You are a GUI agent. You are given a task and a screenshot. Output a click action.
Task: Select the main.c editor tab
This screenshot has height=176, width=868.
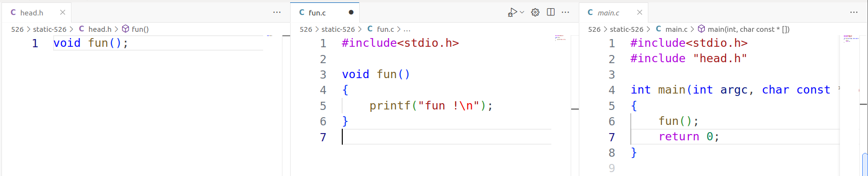pyautogui.click(x=614, y=13)
